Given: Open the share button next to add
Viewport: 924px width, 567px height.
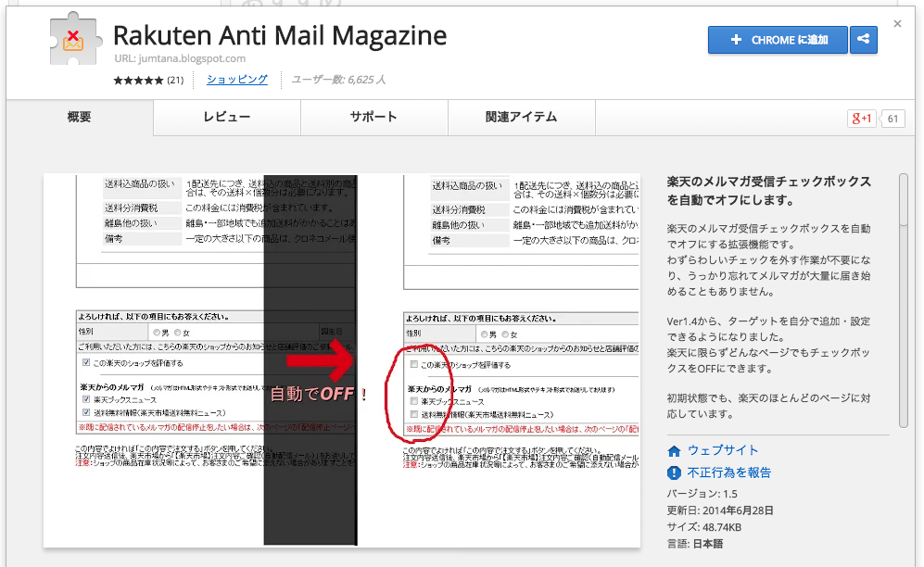Looking at the screenshot, I should point(864,40).
